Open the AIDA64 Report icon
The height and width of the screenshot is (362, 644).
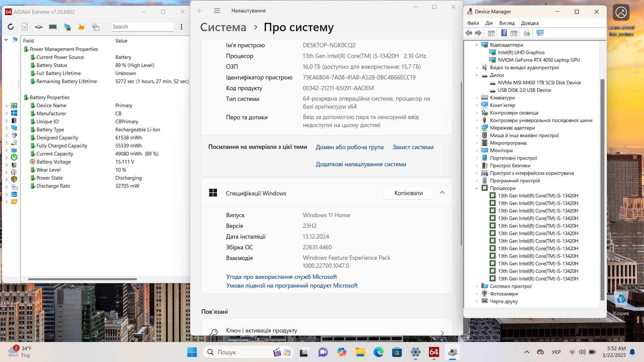pyautogui.click(x=24, y=27)
